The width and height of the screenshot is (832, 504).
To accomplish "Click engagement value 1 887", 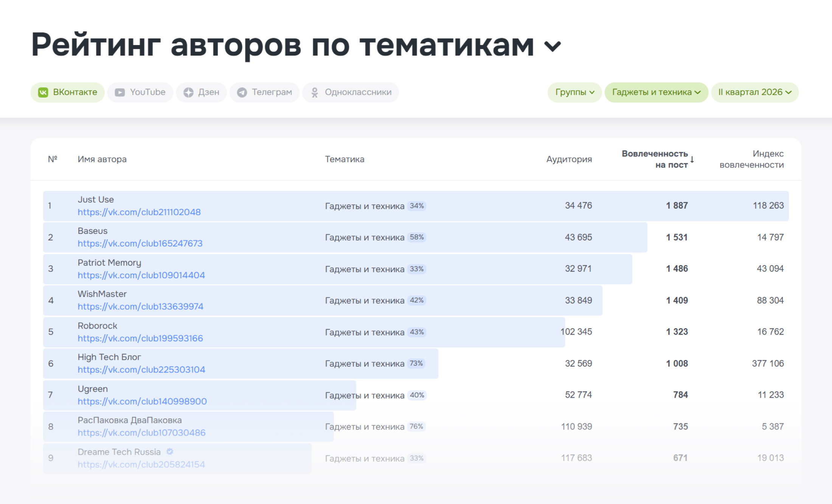I will point(677,206).
